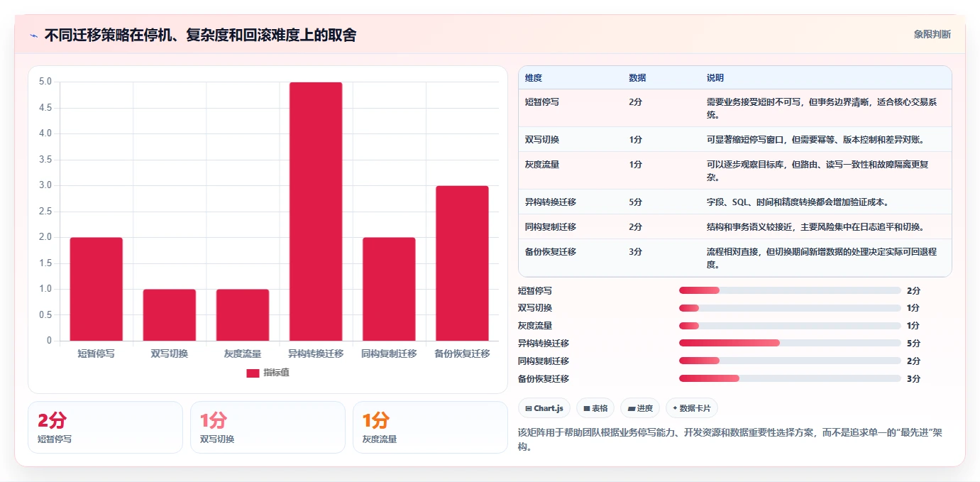The width and height of the screenshot is (980, 482).
Task: Click the icon inside the 表格 chip
Action: click(x=587, y=408)
